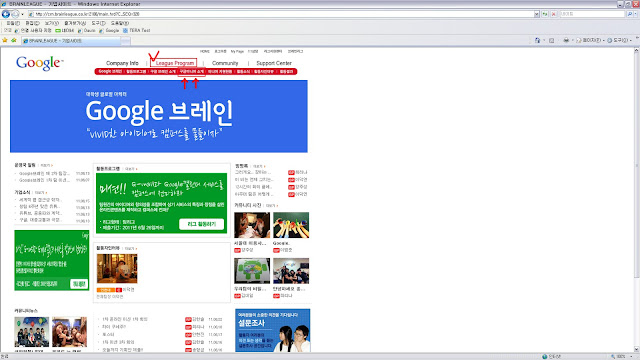Expand the address bar history dropdown

537,14
